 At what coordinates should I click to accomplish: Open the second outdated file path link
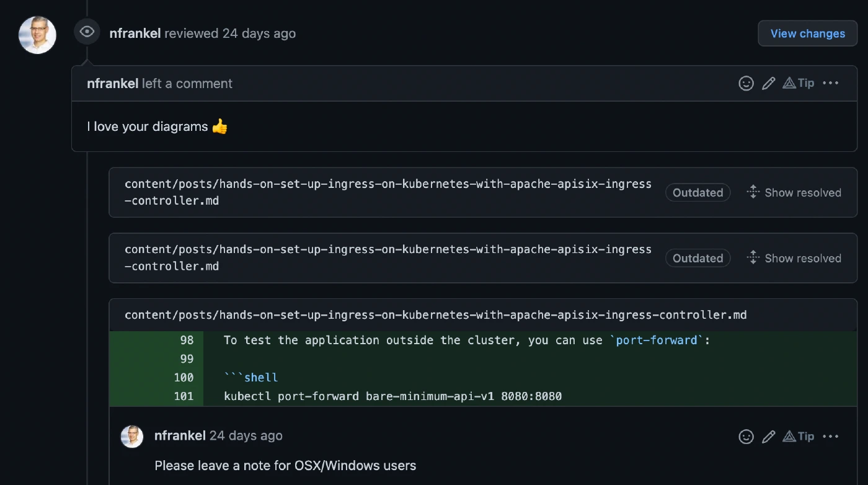388,258
